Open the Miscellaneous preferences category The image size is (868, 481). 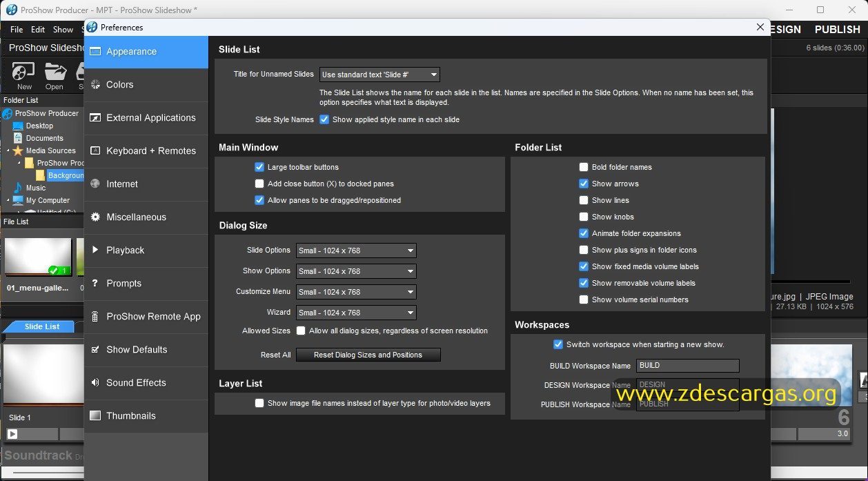point(146,217)
